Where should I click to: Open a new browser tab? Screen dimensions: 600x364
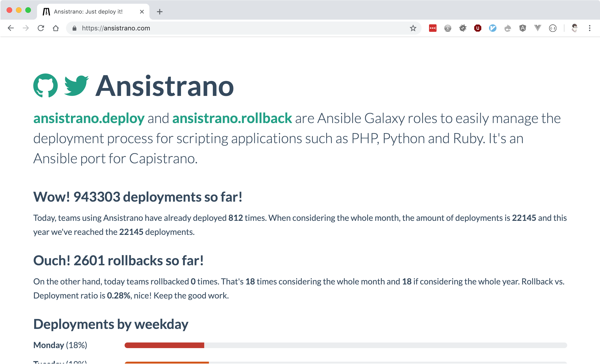point(159,12)
